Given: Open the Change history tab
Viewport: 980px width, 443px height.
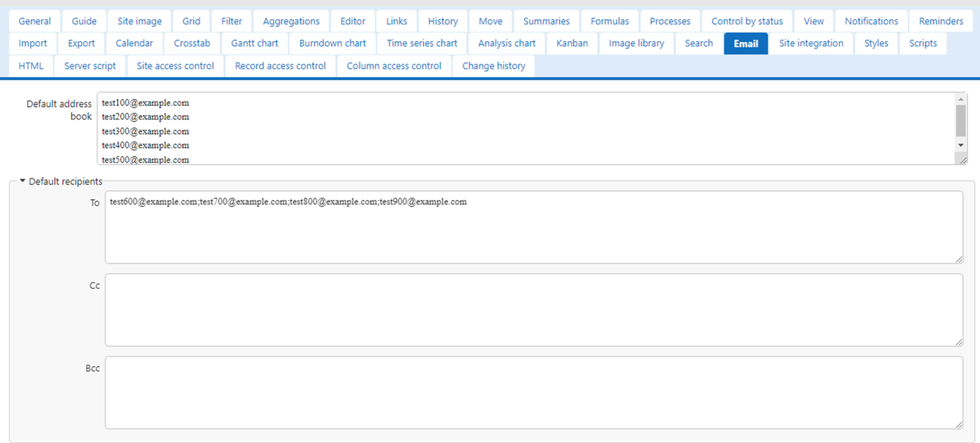Looking at the screenshot, I should pyautogui.click(x=493, y=66).
